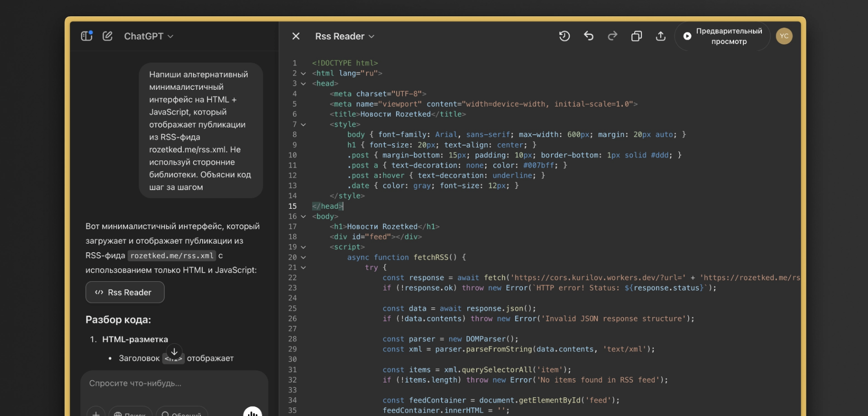
Task: Undo the last canvas edit
Action: tap(589, 36)
